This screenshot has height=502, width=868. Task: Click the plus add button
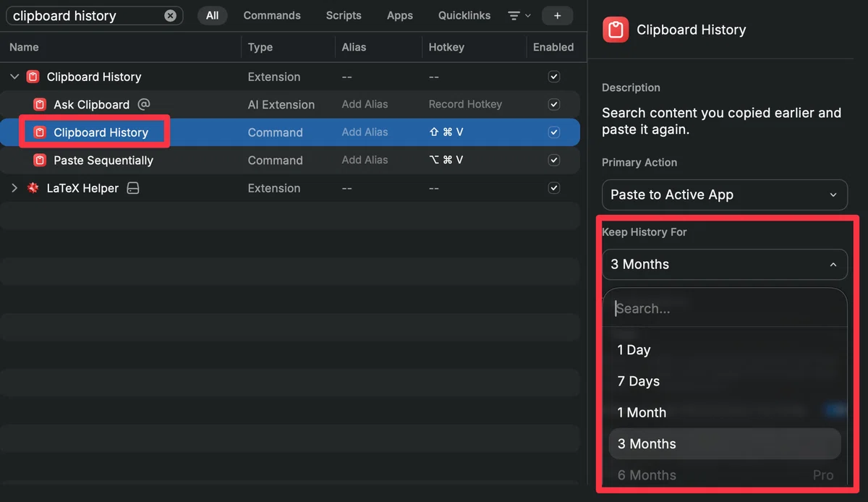[x=557, y=15]
